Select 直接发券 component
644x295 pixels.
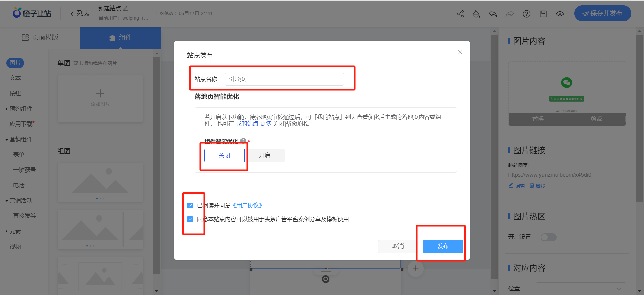point(24,216)
